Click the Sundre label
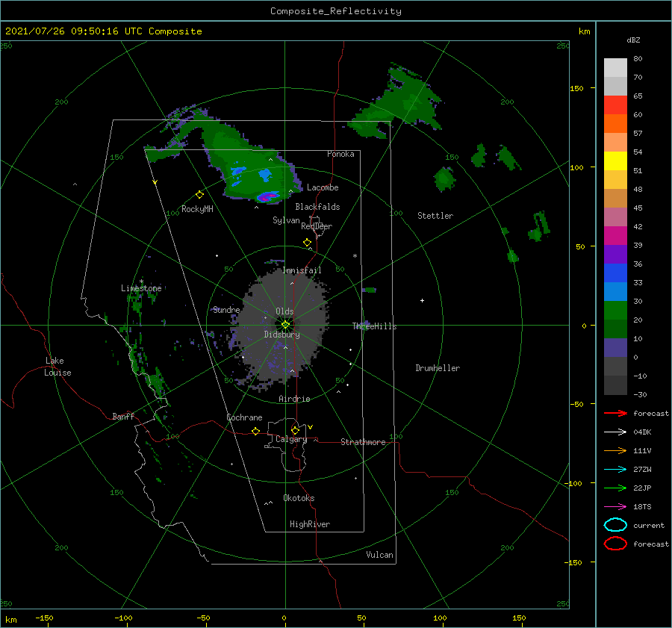The width and height of the screenshot is (672, 628). point(226,309)
